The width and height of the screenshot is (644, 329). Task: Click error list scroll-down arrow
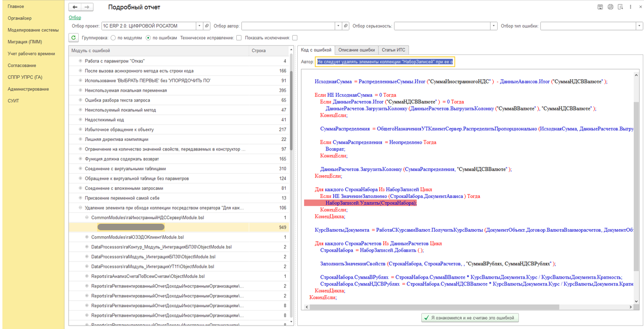[291, 322]
